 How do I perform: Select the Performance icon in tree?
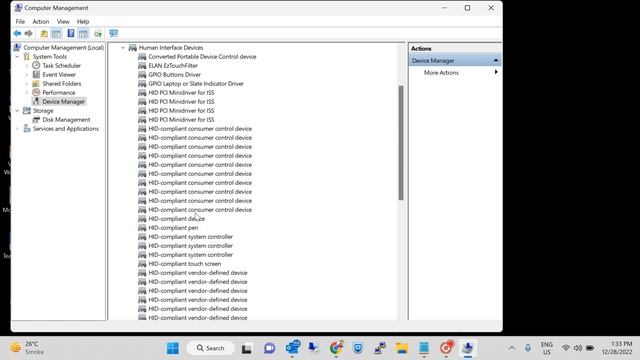pos(36,92)
